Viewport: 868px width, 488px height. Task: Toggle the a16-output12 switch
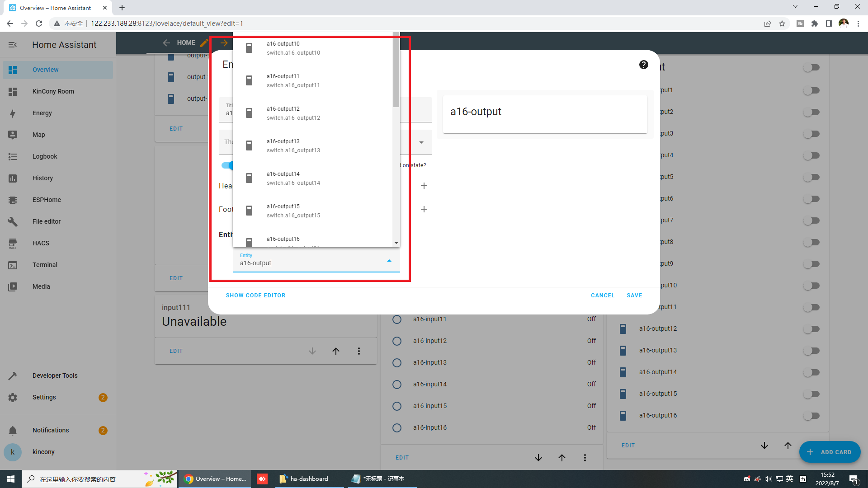811,329
